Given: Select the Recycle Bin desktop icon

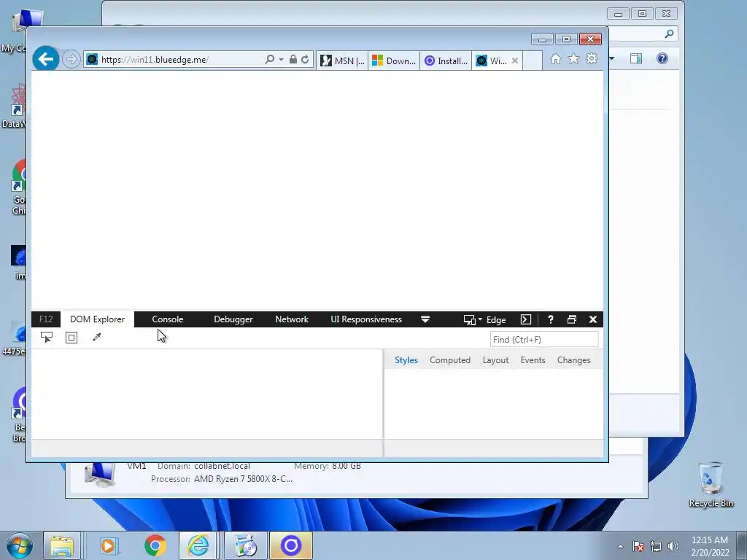Looking at the screenshot, I should tap(711, 484).
